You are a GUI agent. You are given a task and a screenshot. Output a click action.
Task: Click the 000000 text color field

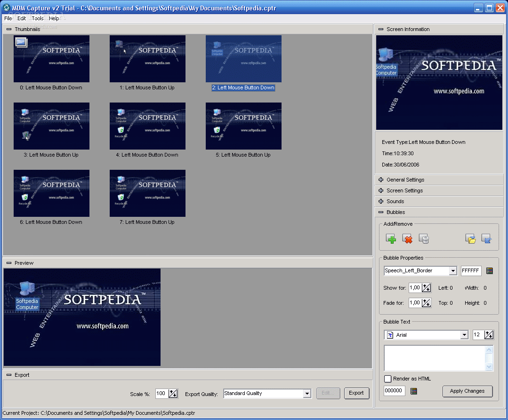(394, 391)
